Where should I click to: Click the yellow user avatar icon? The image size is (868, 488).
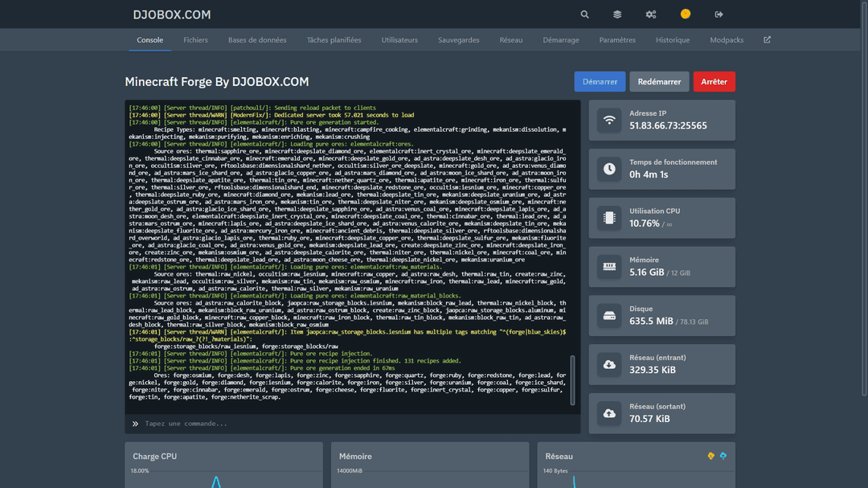click(686, 14)
